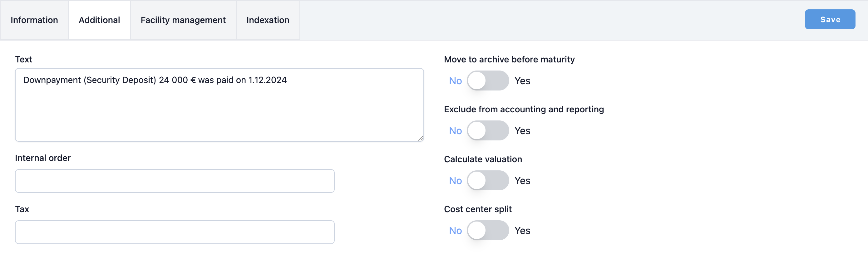Click No label for Cost center split
This screenshot has width=868, height=254.
tap(455, 230)
